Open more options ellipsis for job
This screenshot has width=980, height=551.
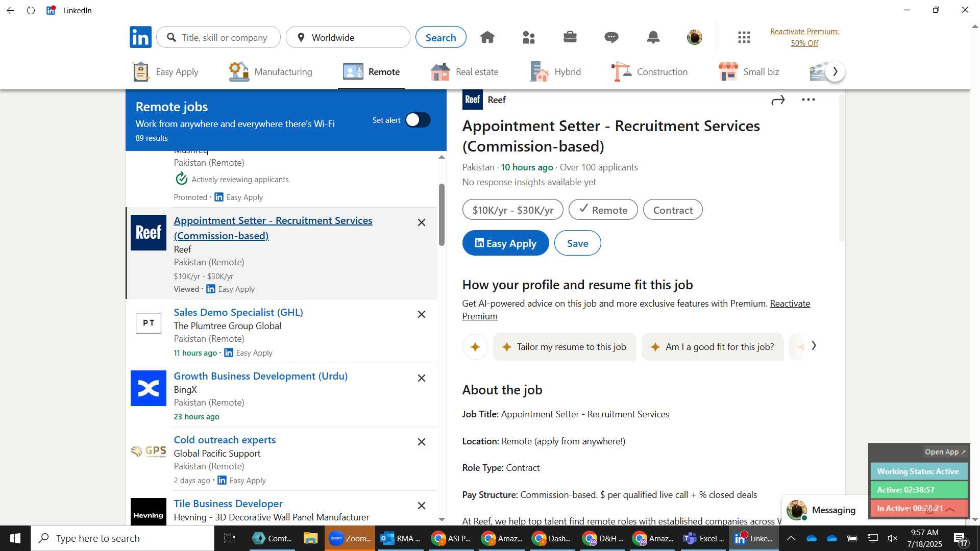pyautogui.click(x=808, y=100)
